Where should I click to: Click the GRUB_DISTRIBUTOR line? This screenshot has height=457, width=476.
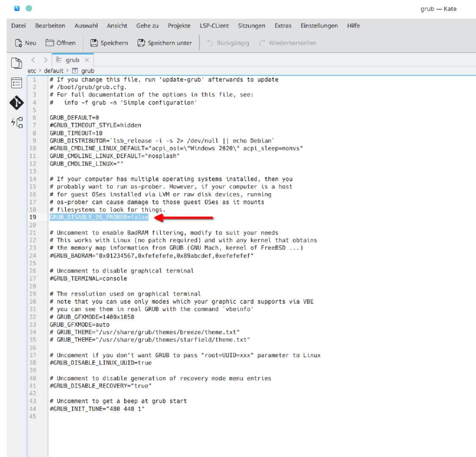point(162,141)
